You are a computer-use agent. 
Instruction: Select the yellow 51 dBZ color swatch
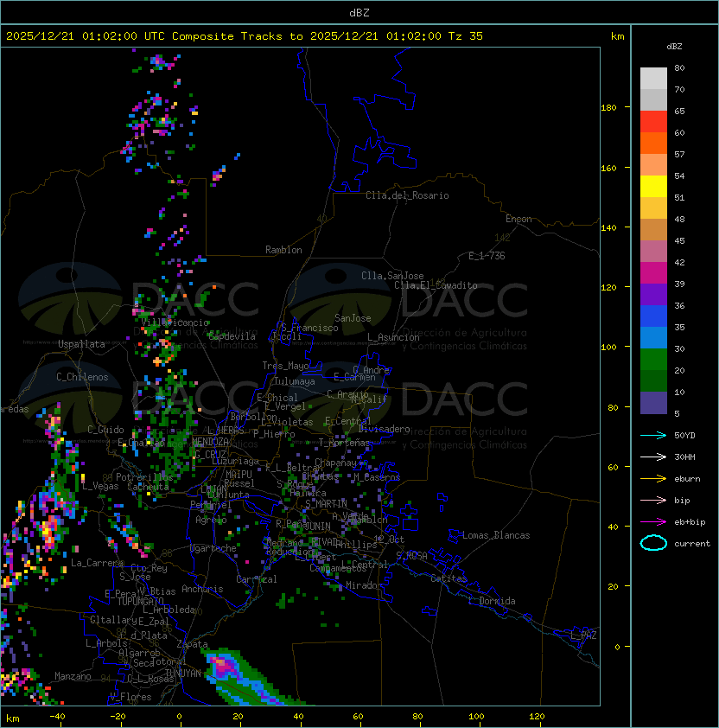coord(653,187)
